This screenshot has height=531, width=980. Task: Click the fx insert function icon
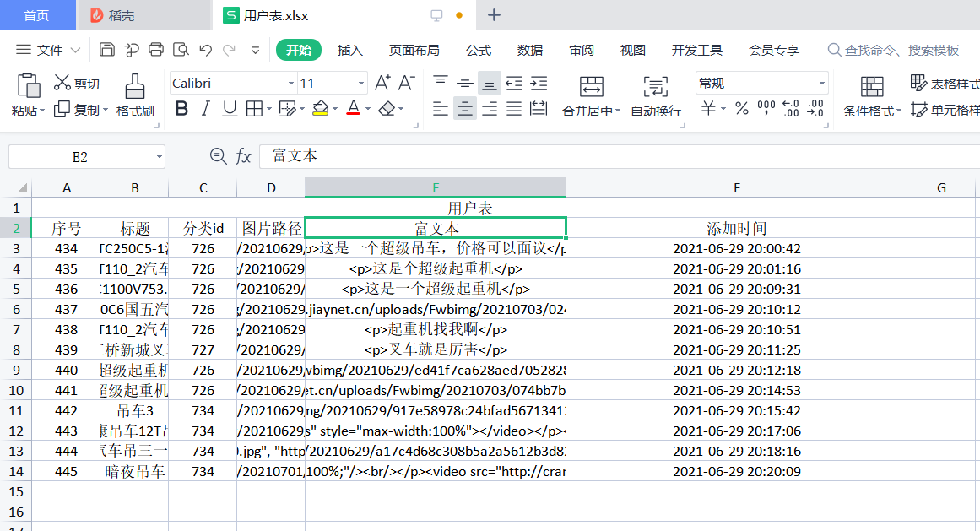[x=243, y=156]
